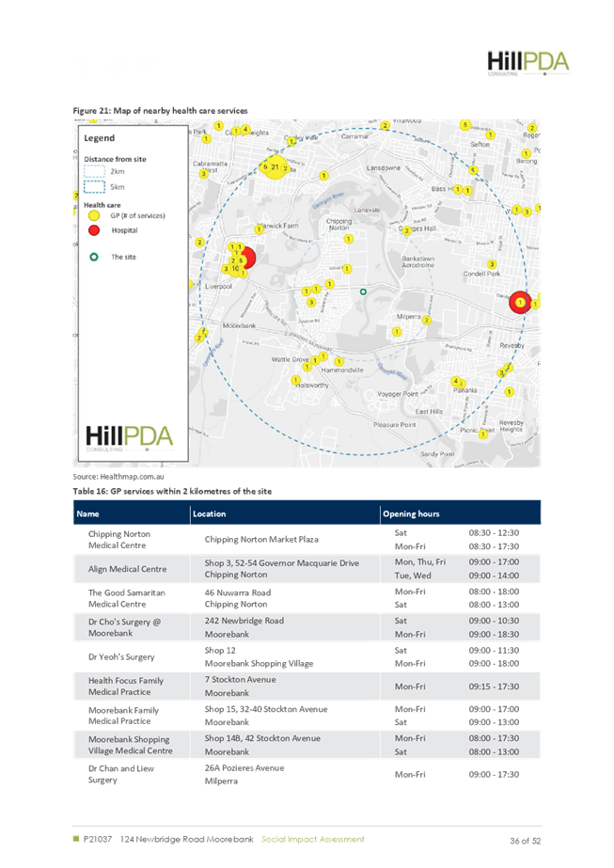The image size is (614, 868).
Task: Click the HillPDA logo inside the map legend
Action: [x=129, y=438]
